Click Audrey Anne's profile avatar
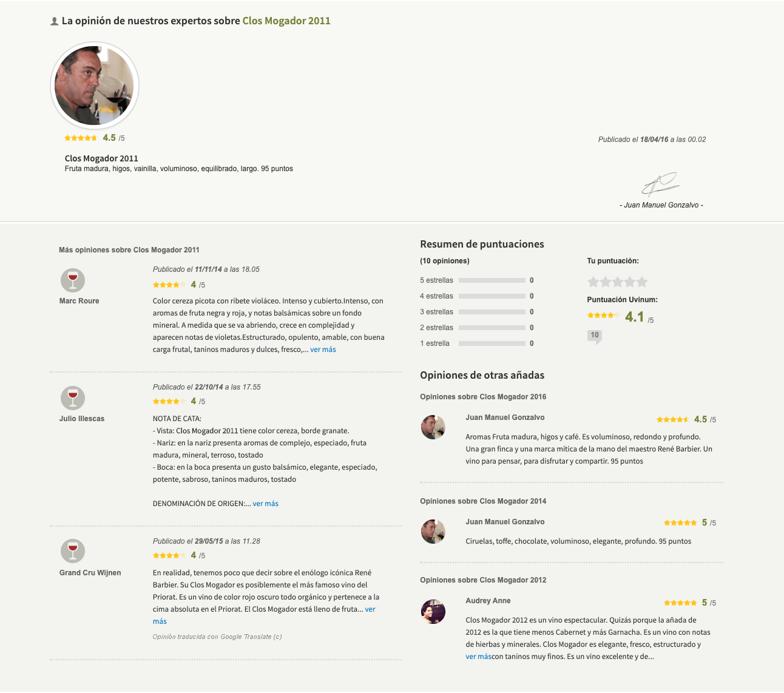The height and width of the screenshot is (693, 784). (433, 612)
